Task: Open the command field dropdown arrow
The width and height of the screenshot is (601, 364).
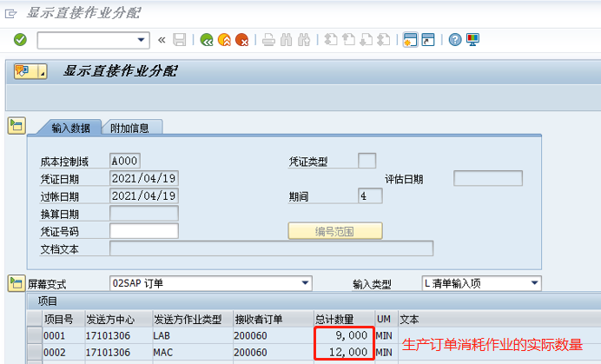Action: [141, 40]
